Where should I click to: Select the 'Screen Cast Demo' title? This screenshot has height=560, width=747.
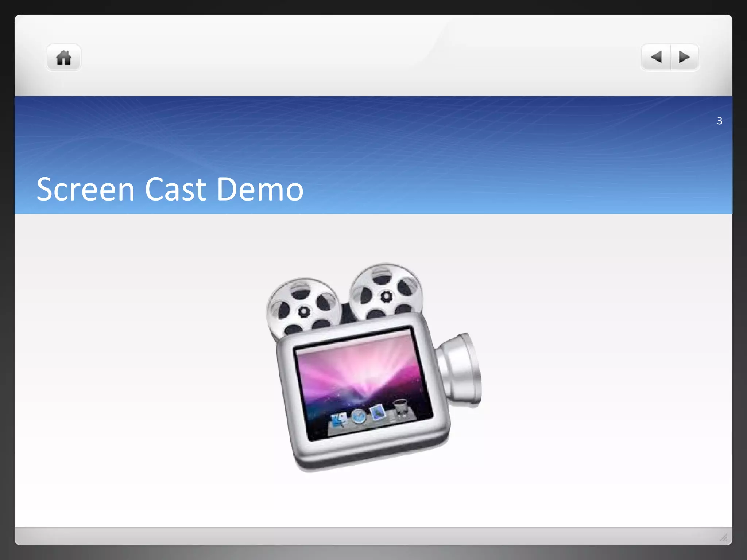point(170,189)
